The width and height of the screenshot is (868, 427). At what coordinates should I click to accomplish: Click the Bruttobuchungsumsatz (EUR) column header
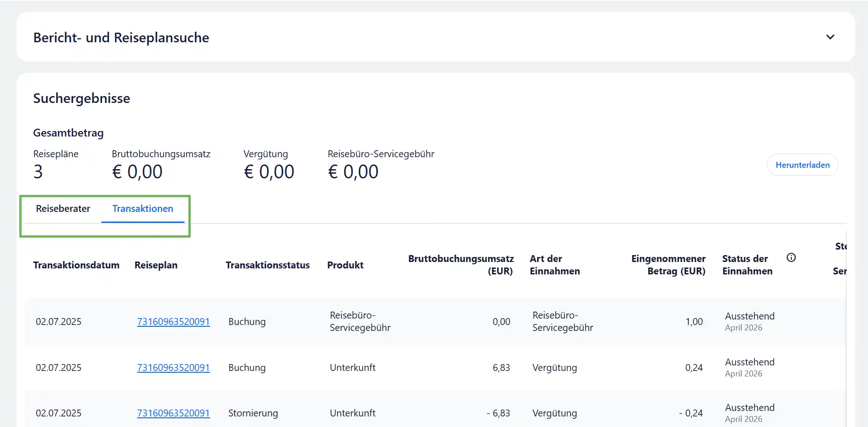click(x=461, y=265)
